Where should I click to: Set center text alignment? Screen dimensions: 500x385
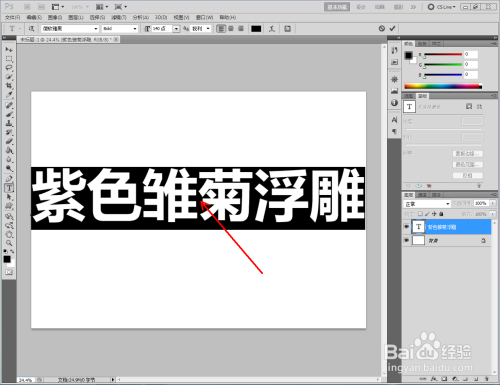pyautogui.click(x=231, y=29)
